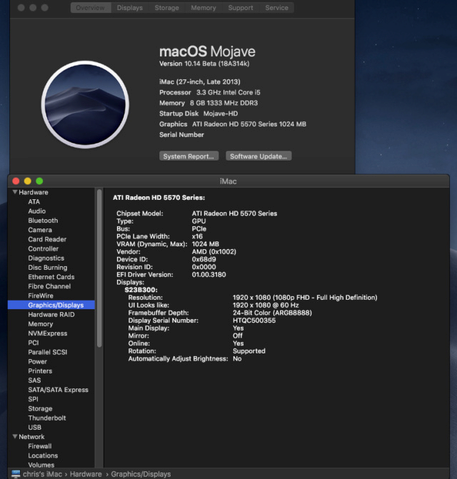Select Disc Burning in the sidebar

(x=48, y=267)
